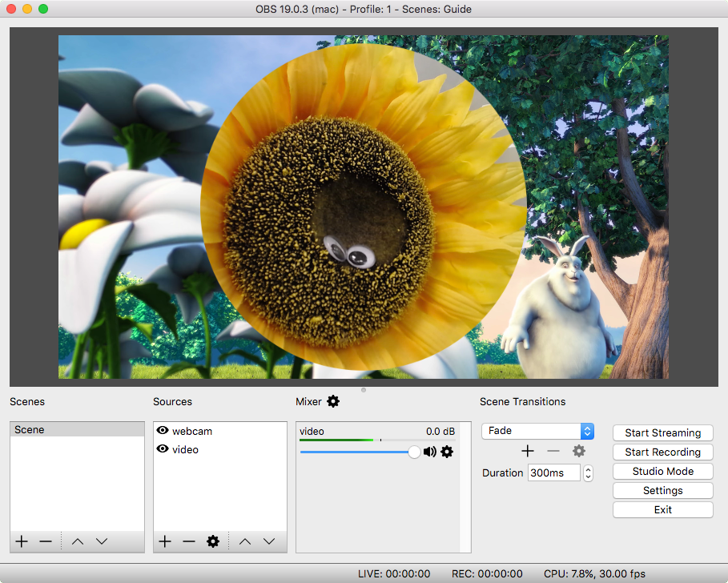
Task: Move source up in Sources list
Action: pyautogui.click(x=245, y=541)
